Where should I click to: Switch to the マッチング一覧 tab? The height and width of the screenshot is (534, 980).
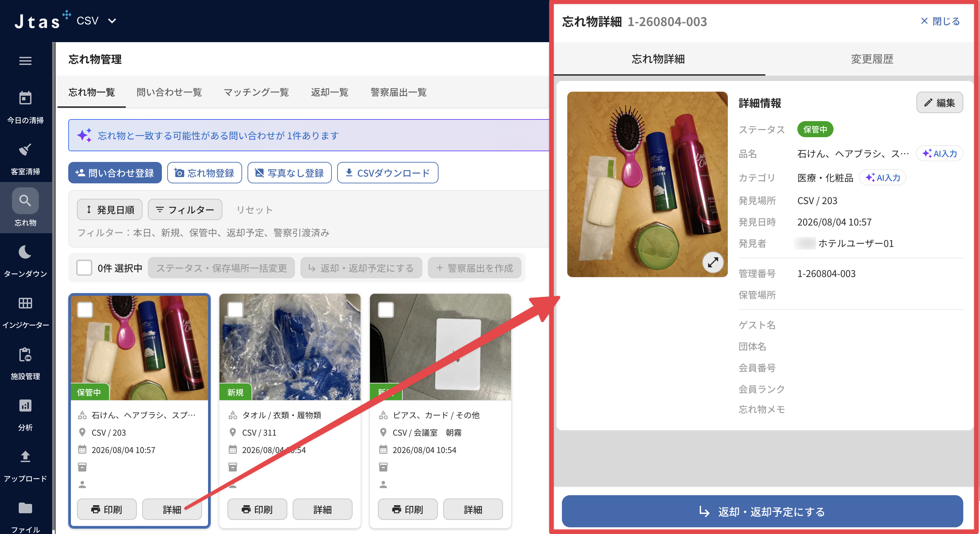(x=256, y=92)
